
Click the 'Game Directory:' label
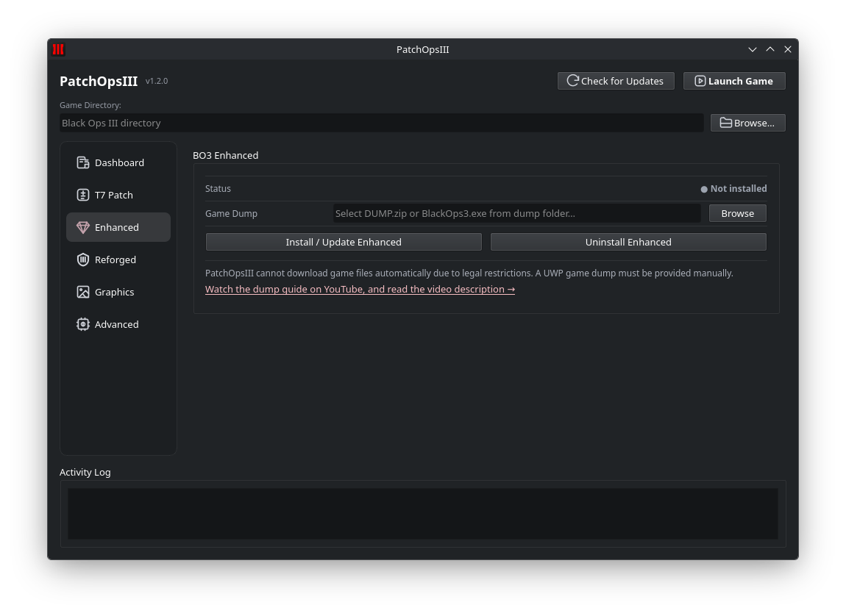(90, 105)
